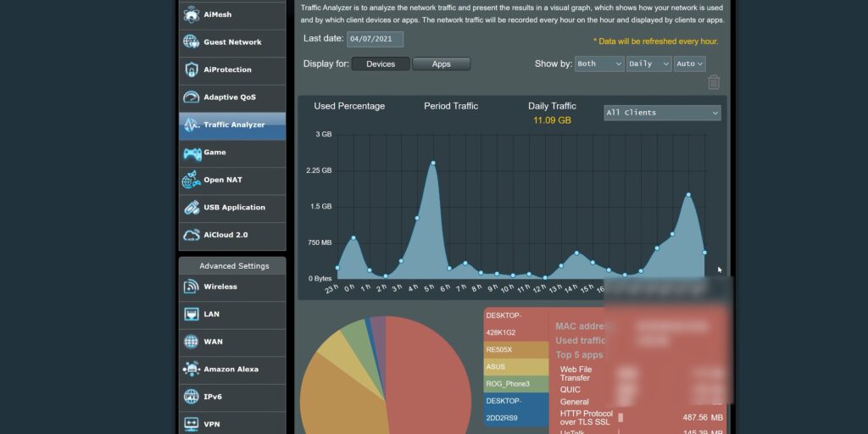868x434 pixels.
Task: Click the AiCloud 2.0 cloud icon
Action: click(x=191, y=235)
